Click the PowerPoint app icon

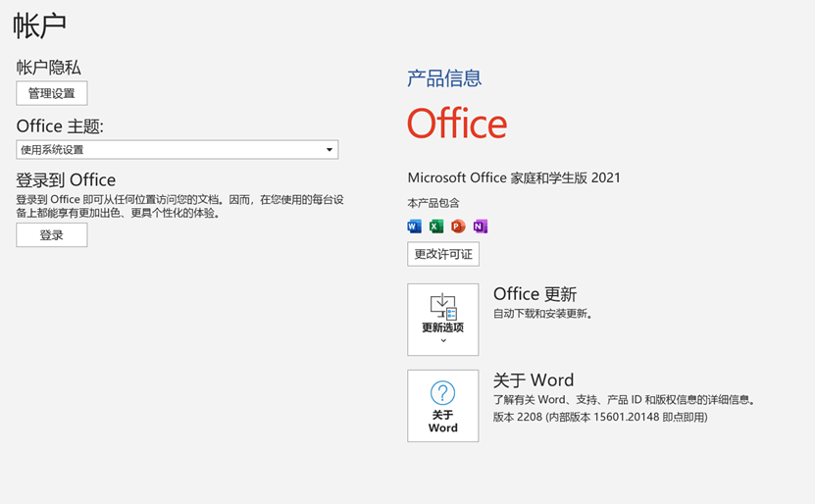(458, 227)
